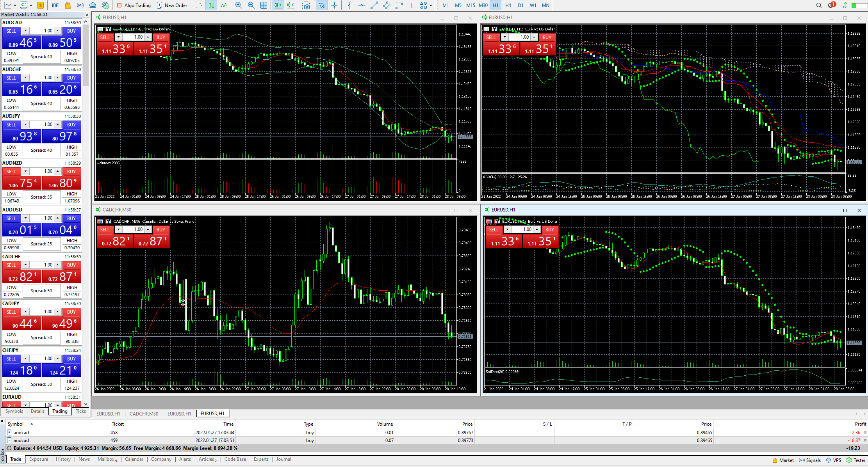
Task: Open AUDNZD volume dropdown arrow
Action: click(x=25, y=171)
